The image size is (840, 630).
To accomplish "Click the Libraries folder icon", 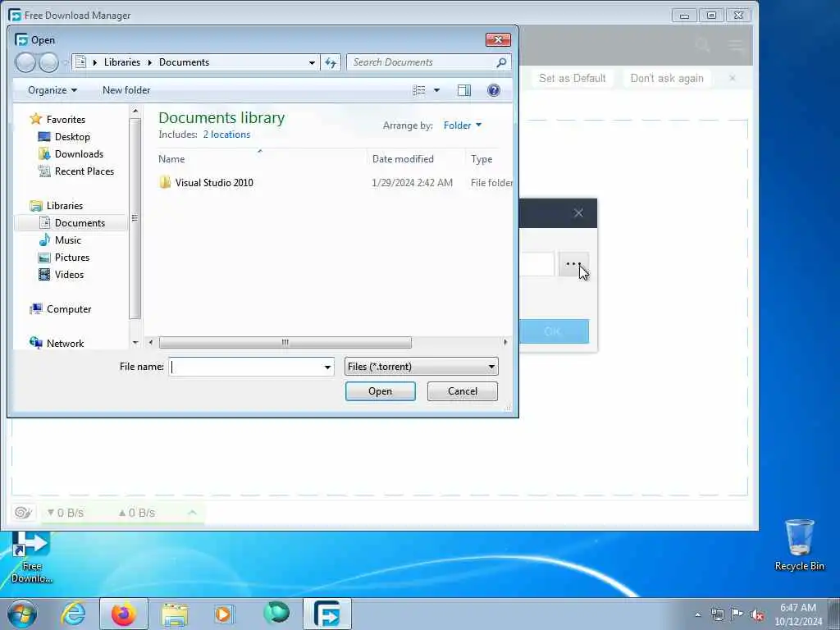I will click(x=36, y=206).
